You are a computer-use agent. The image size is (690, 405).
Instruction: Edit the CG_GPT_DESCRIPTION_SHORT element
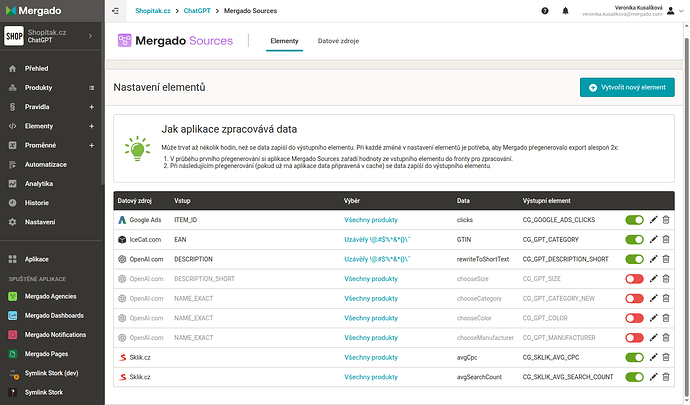[x=653, y=259]
